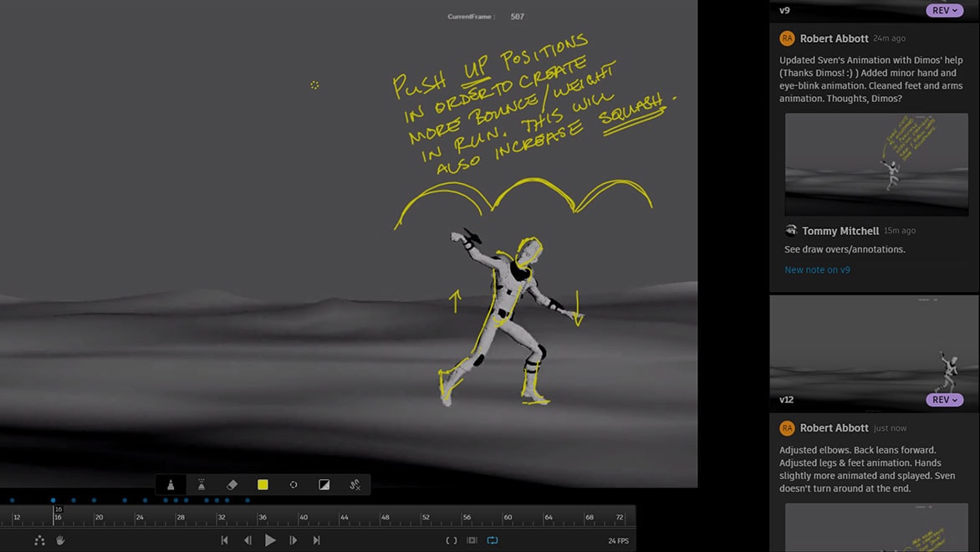The image size is (980, 552).
Task: Open the REV status dropdown on v12
Action: [x=944, y=400]
